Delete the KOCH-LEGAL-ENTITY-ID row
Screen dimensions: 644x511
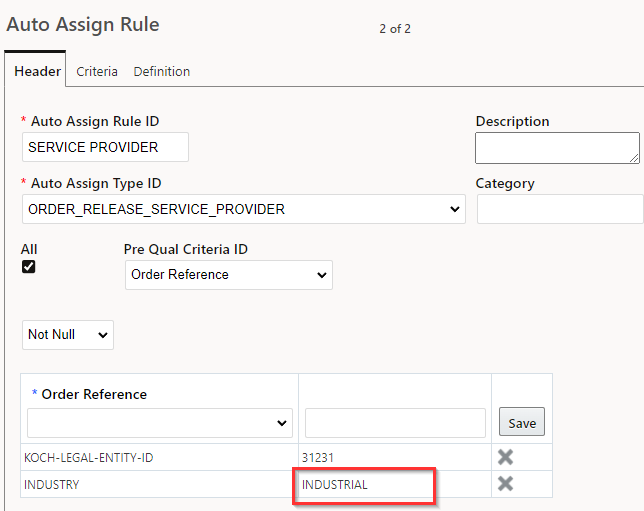point(505,457)
